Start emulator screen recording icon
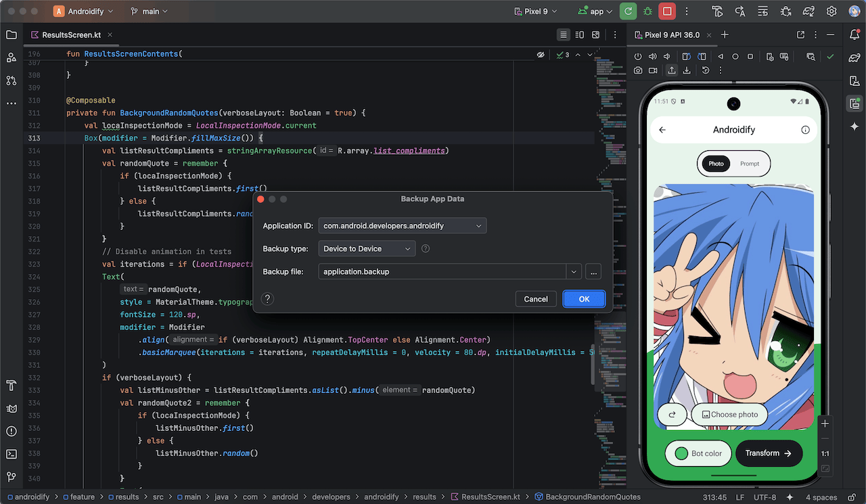Viewport: 866px width, 504px height. [653, 70]
